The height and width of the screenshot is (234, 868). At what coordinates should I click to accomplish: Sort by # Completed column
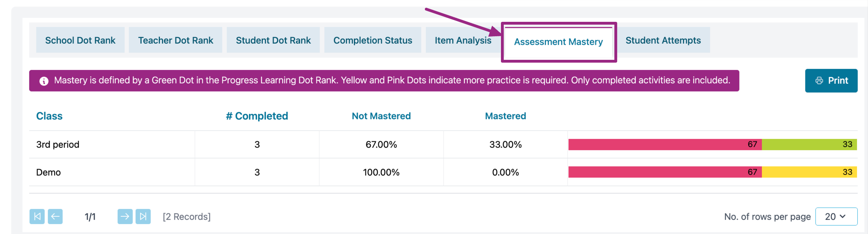257,116
